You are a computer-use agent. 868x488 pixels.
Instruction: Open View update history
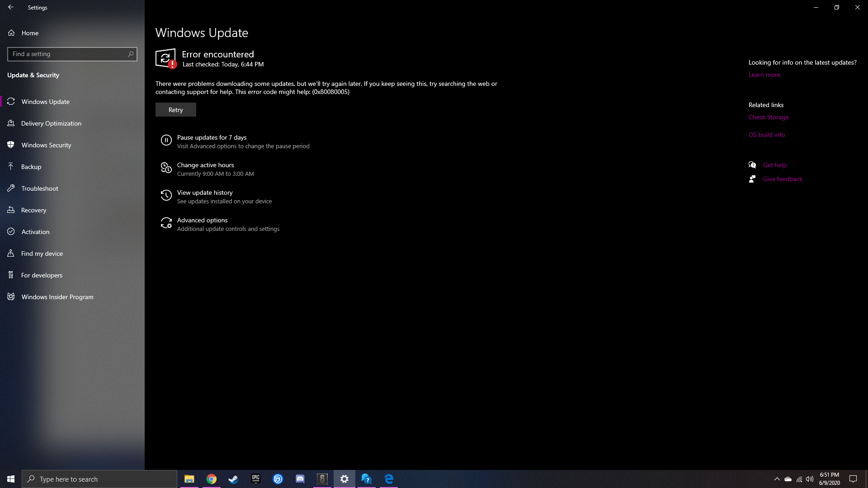click(x=217, y=197)
